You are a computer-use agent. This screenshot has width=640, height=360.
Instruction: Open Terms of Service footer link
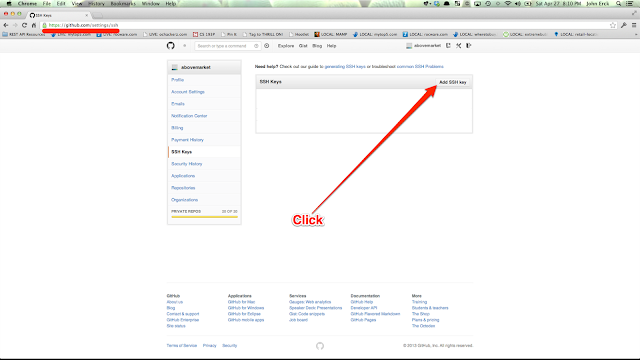(182, 346)
